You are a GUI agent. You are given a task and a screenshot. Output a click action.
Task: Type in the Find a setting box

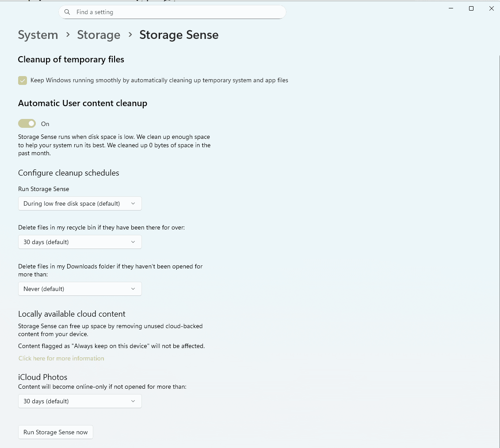point(177,12)
